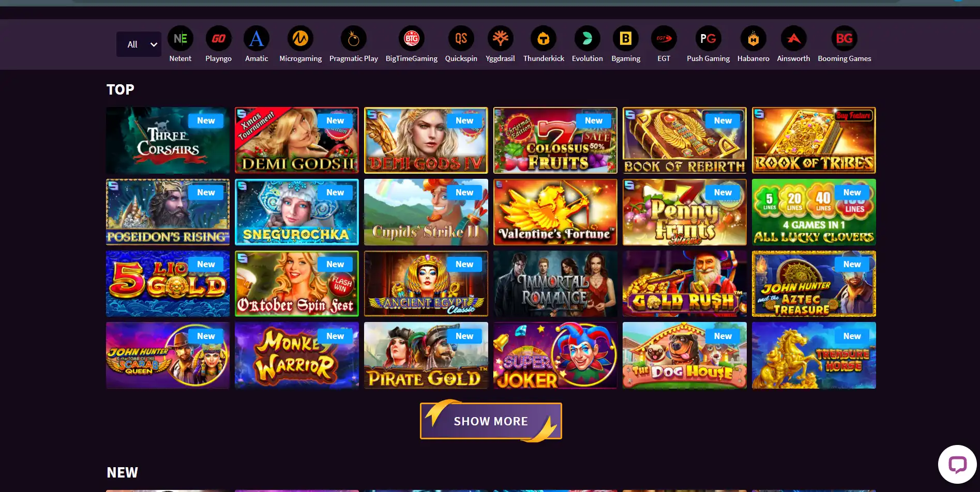Open Immortal Romance game tile
This screenshot has width=980, height=492.
click(x=555, y=284)
